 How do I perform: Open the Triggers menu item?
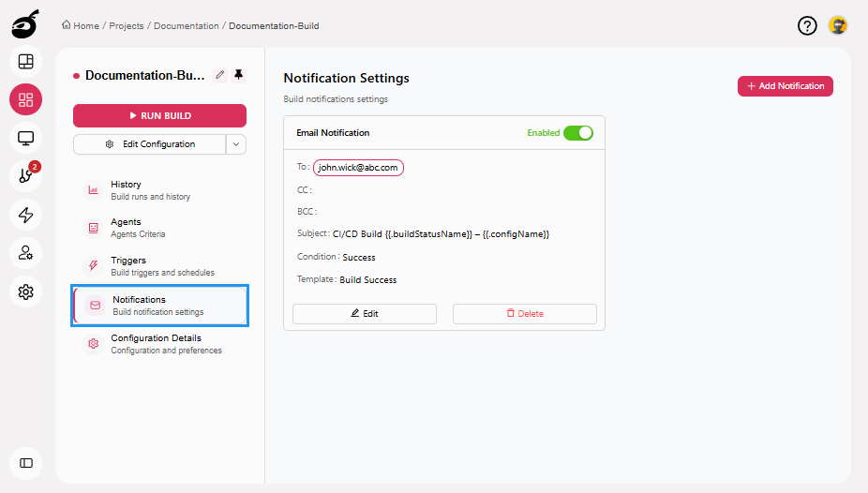pos(159,266)
